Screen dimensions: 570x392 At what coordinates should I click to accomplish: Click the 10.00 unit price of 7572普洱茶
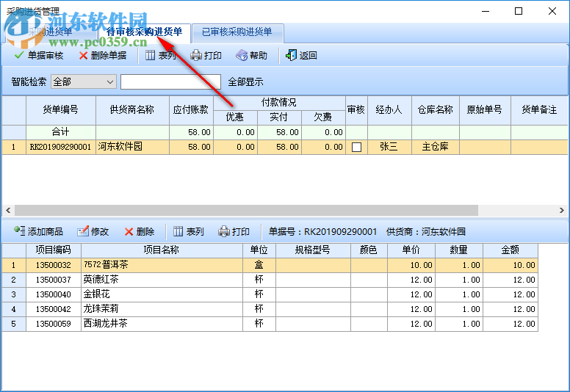point(411,265)
